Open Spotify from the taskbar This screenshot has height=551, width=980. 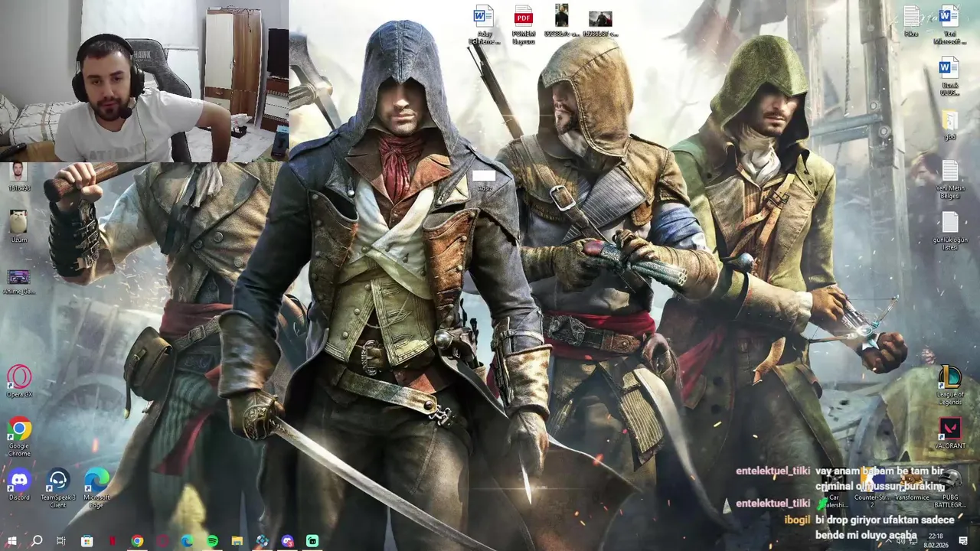coord(212,541)
